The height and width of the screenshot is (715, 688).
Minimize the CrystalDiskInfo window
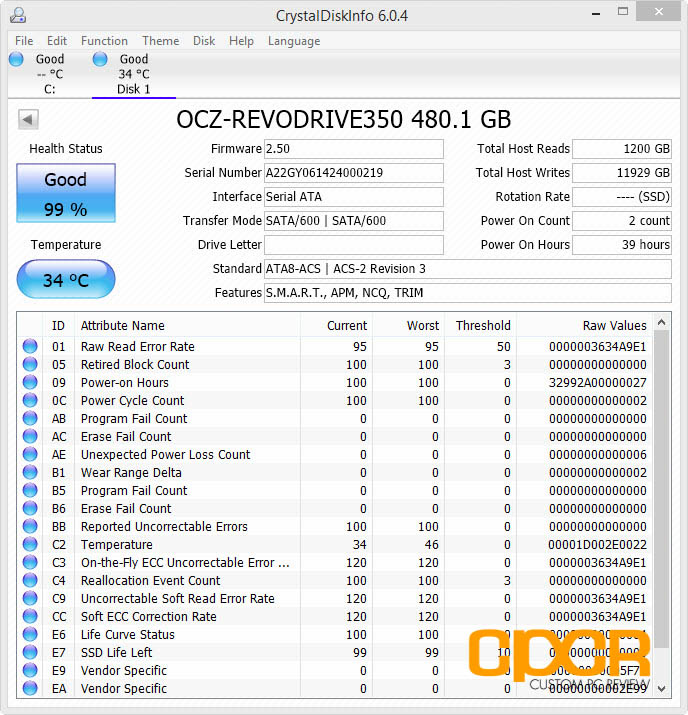point(595,13)
